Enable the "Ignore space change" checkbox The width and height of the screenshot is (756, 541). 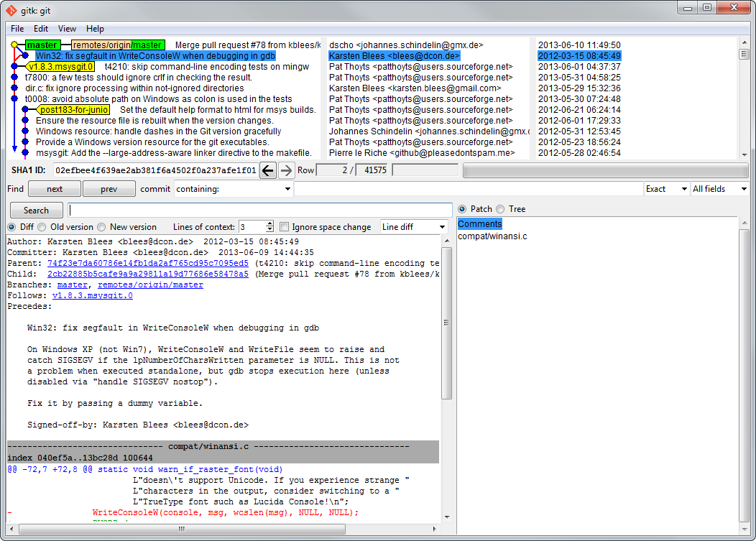click(x=284, y=226)
